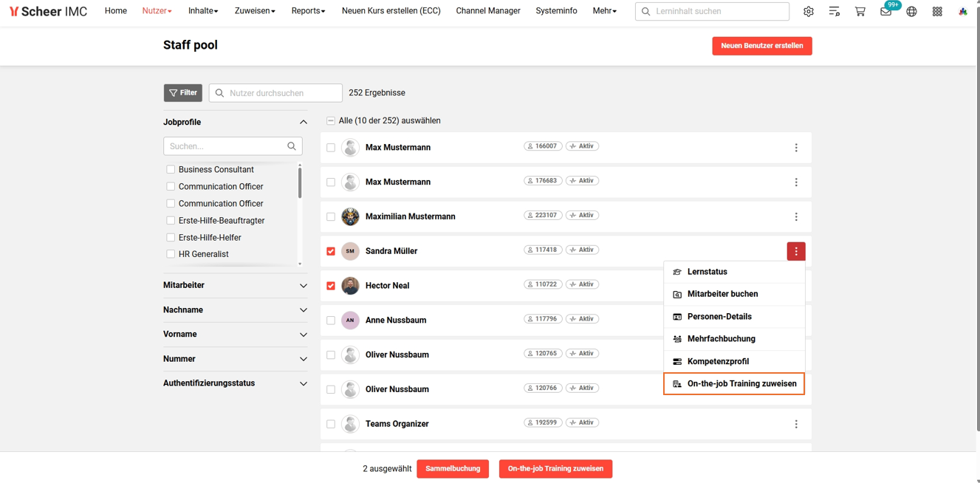Image resolution: width=980 pixels, height=483 pixels.
Task: Open the settings gear in top bar
Action: (809, 12)
